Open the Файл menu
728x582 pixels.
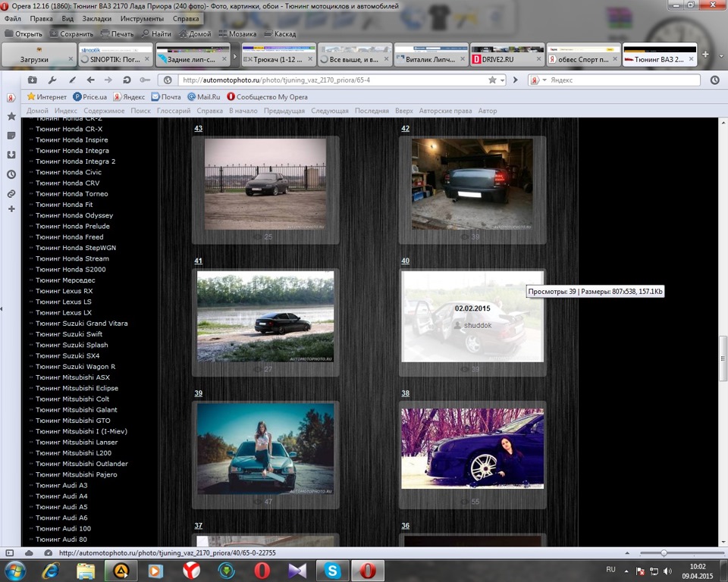click(13, 18)
